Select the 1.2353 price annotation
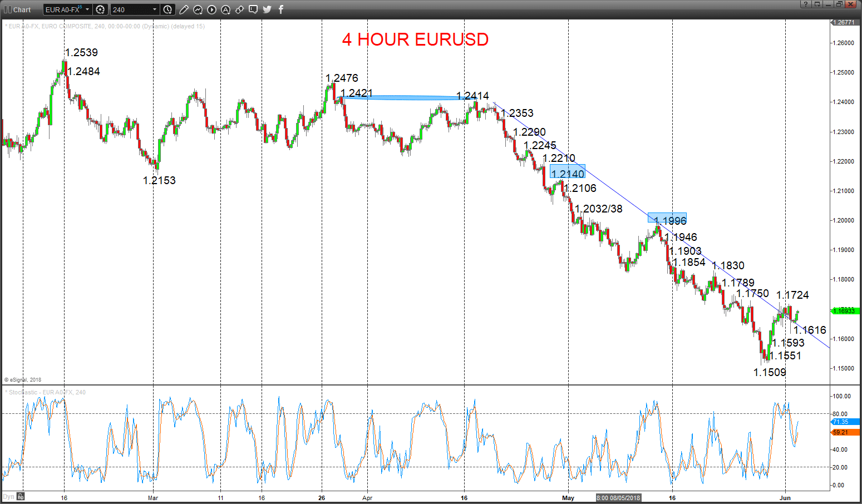 click(517, 113)
